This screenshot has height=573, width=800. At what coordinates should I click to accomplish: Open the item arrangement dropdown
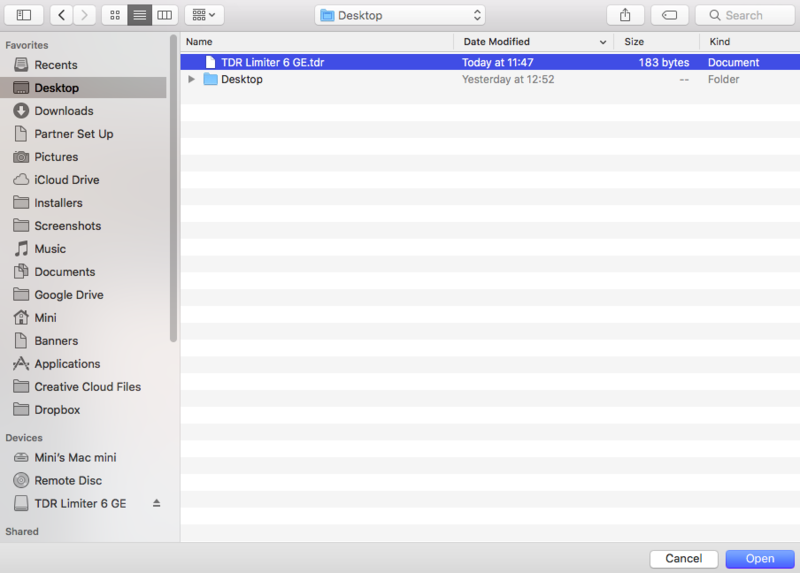pos(204,15)
